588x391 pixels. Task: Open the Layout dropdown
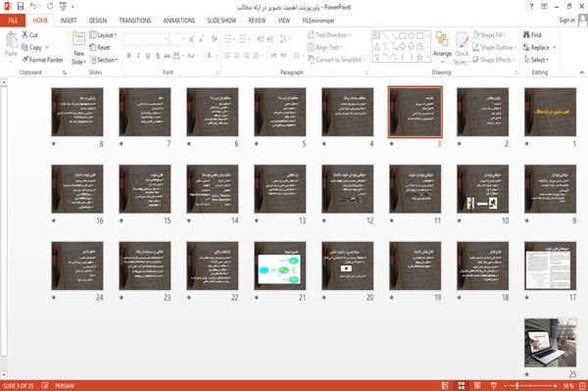103,35
